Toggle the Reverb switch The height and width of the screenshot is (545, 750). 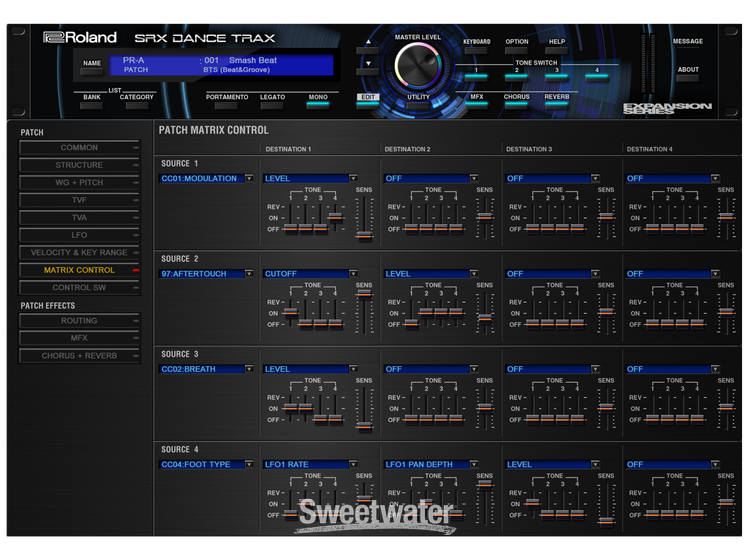coord(557,104)
